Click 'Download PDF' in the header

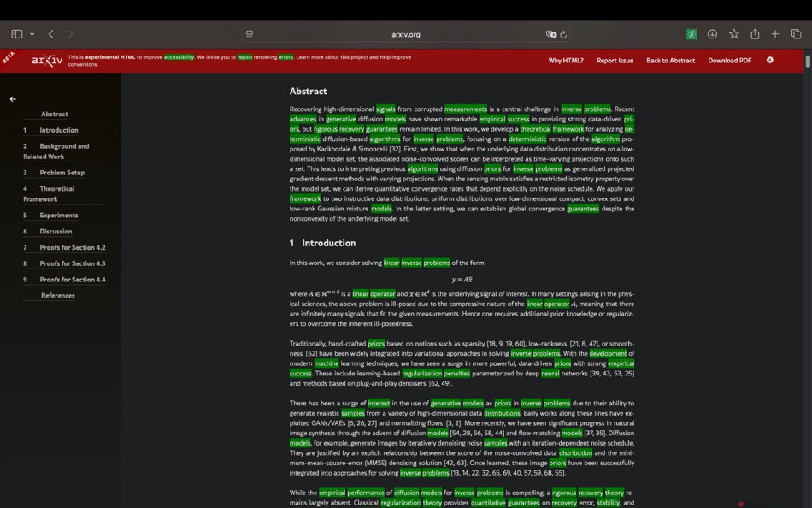[x=729, y=60]
